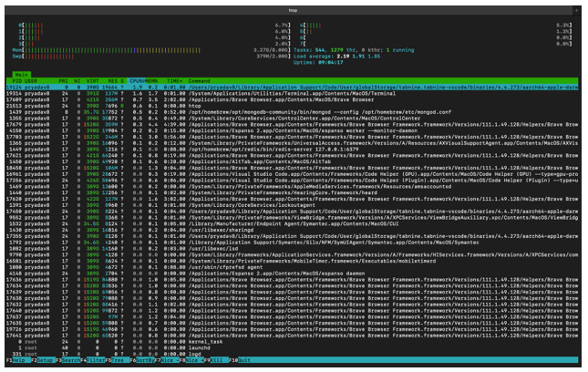The image size is (588, 372).
Task: Click the Uptime readout
Action: click(318, 62)
